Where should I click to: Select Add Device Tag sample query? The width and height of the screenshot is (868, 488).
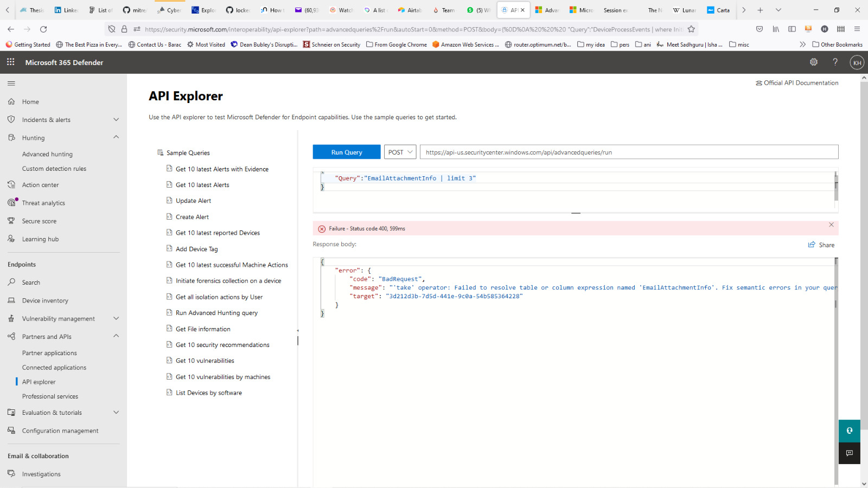pyautogui.click(x=196, y=249)
